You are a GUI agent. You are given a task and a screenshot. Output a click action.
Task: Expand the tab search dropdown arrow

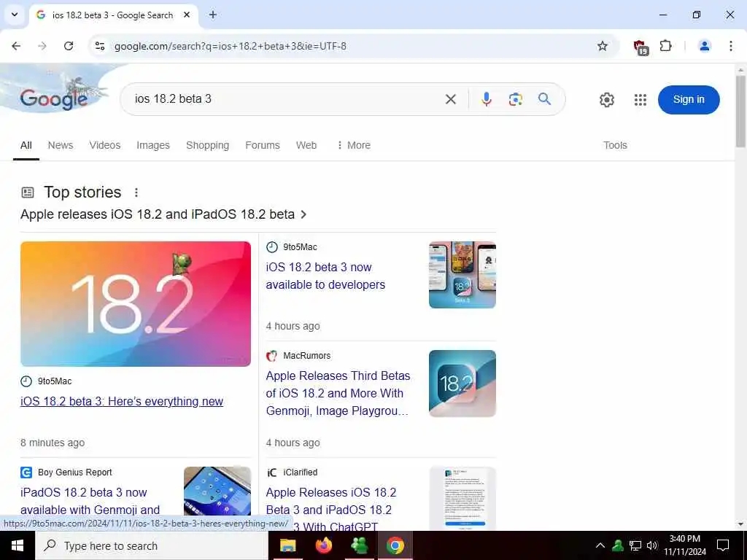click(15, 15)
